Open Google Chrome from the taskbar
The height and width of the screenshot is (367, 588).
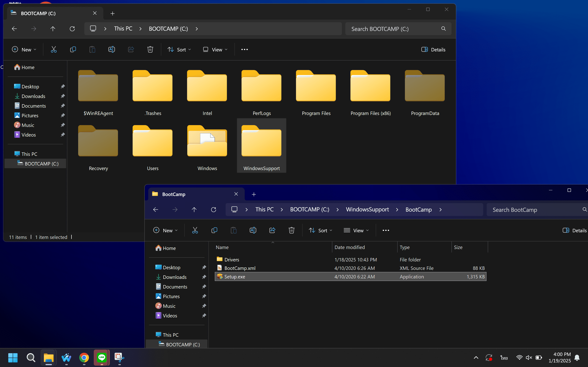(x=84, y=358)
